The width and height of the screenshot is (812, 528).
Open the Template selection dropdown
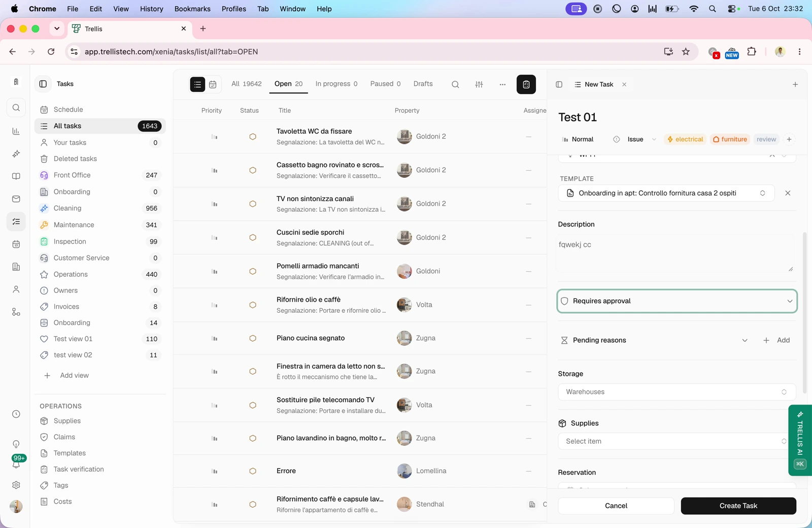click(x=666, y=193)
